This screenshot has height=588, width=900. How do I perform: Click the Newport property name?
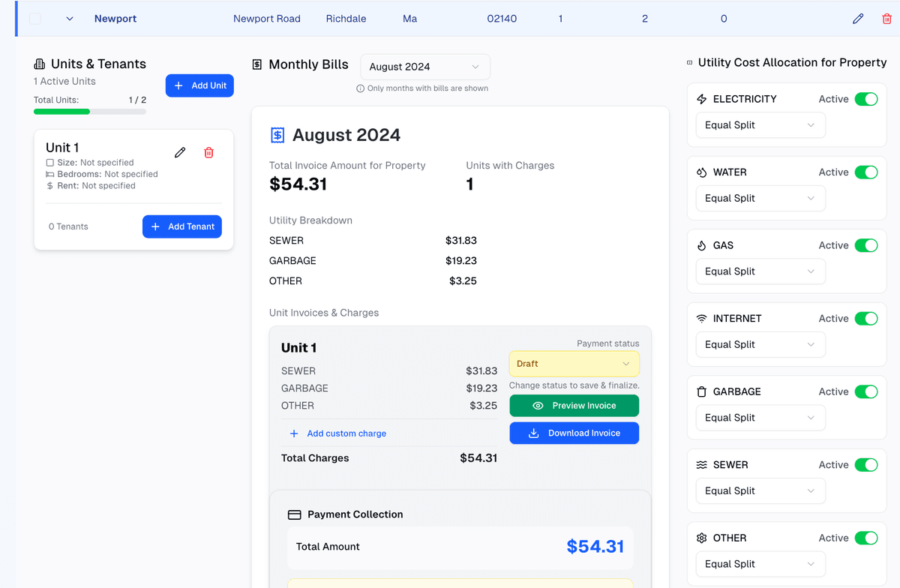[115, 19]
